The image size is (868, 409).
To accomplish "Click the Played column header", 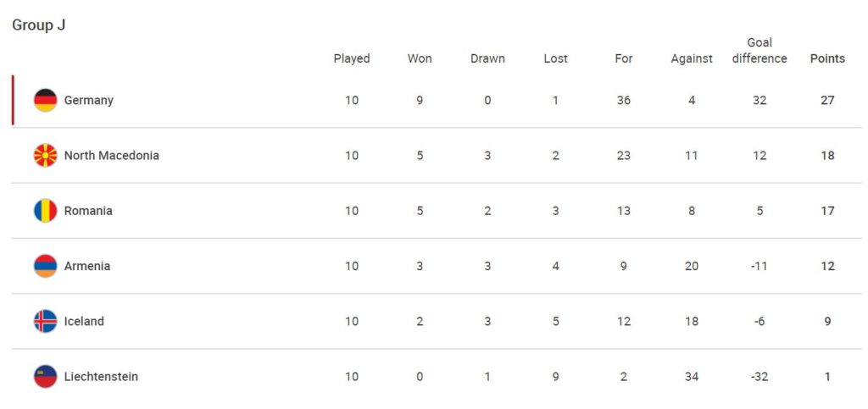I will (x=352, y=58).
